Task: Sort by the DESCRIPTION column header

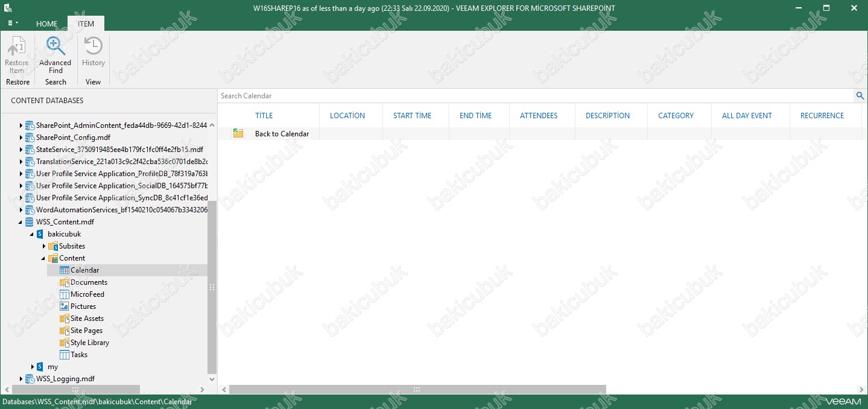Action: (x=607, y=116)
